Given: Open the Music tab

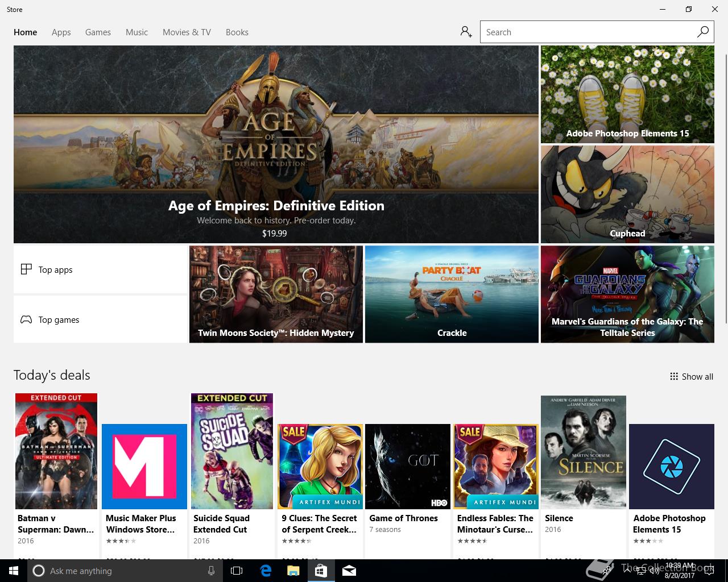Looking at the screenshot, I should point(136,32).
